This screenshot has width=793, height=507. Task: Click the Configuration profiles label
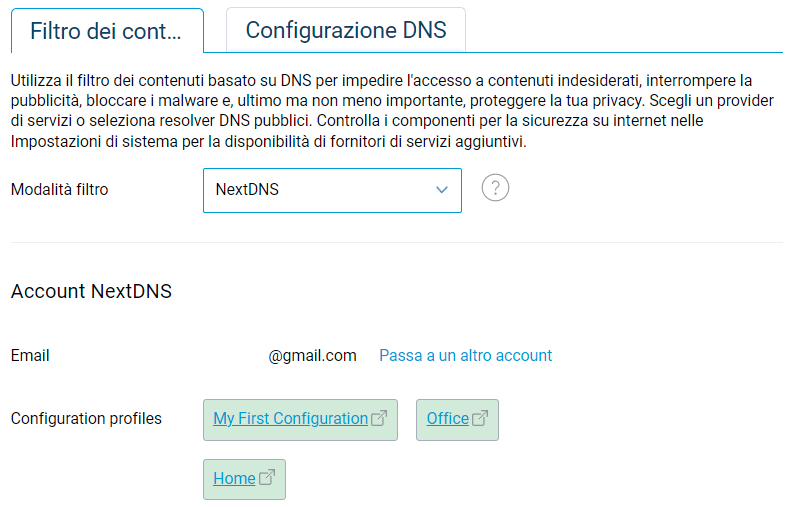[86, 418]
